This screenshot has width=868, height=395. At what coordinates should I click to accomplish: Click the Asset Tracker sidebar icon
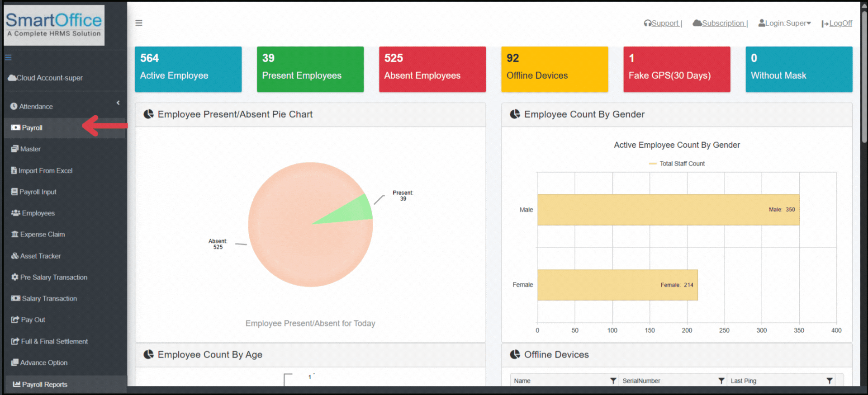pyautogui.click(x=15, y=256)
